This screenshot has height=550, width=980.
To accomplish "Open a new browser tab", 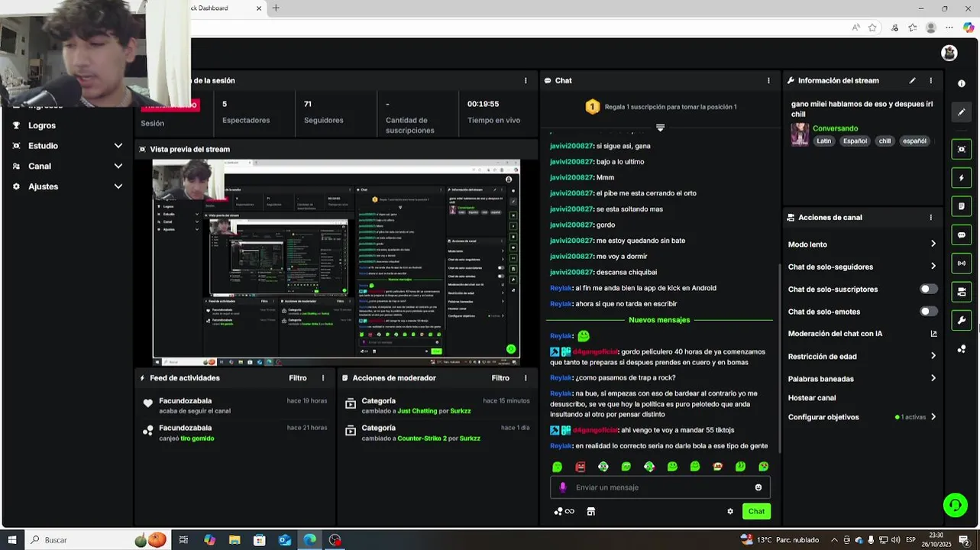I will pyautogui.click(x=276, y=8).
